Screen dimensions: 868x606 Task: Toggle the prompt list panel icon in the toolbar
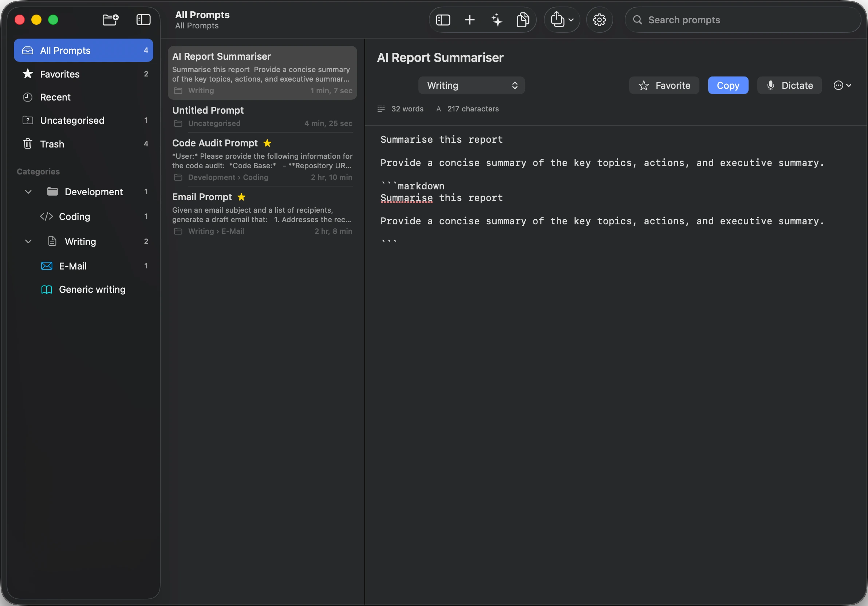[x=443, y=20]
